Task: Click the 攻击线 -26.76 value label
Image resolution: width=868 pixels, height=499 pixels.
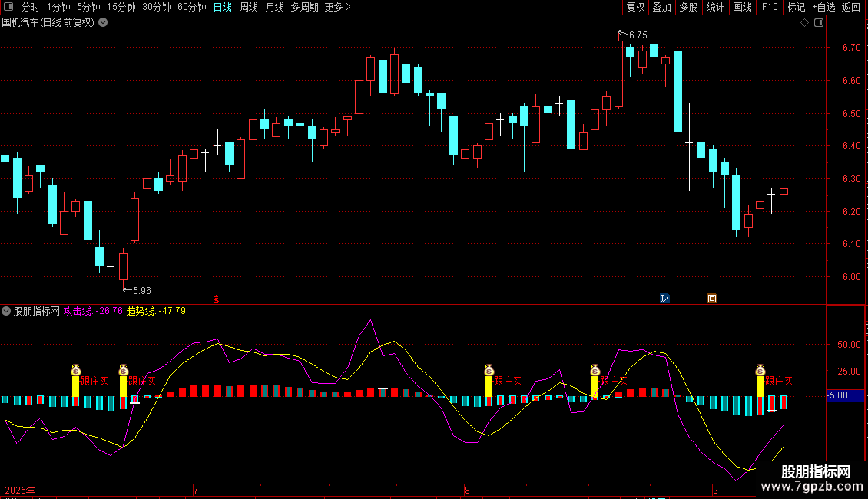Action: click(93, 311)
